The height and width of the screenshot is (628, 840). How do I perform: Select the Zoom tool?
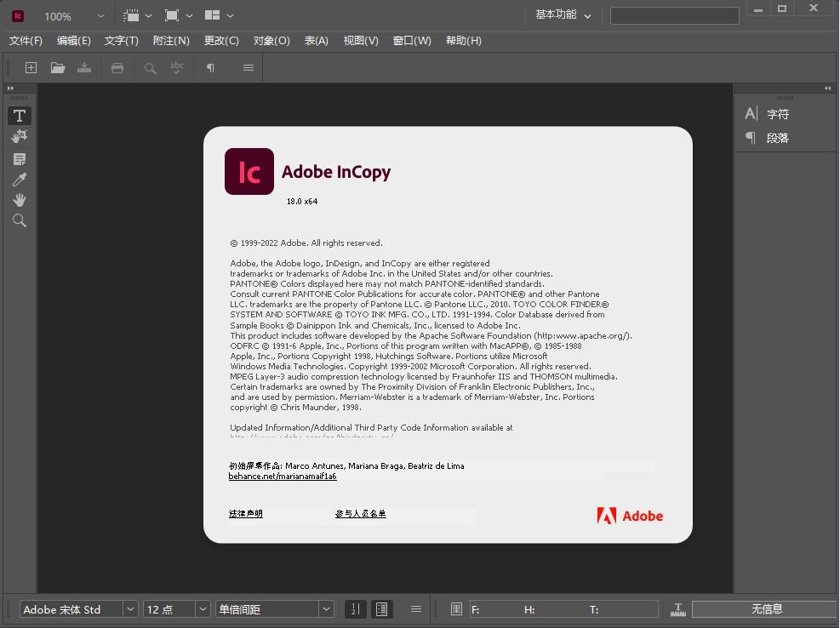click(19, 220)
